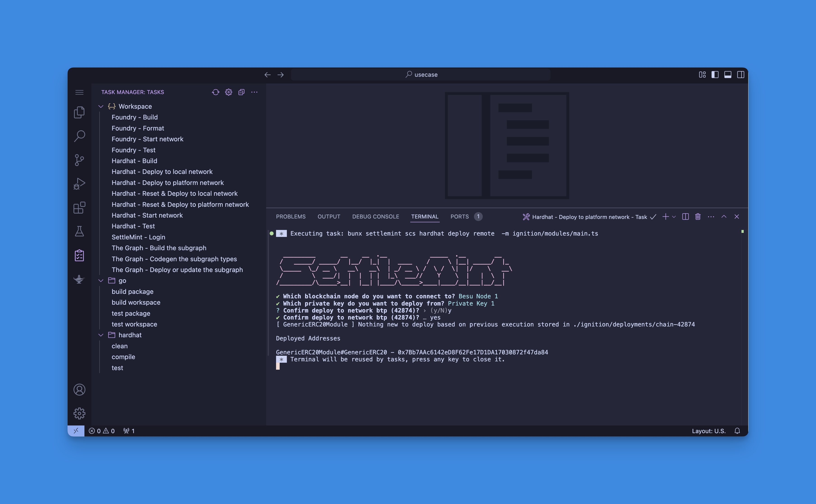The height and width of the screenshot is (504, 816).
Task: Select the Hardhat deploy task terminal label
Action: click(x=589, y=217)
